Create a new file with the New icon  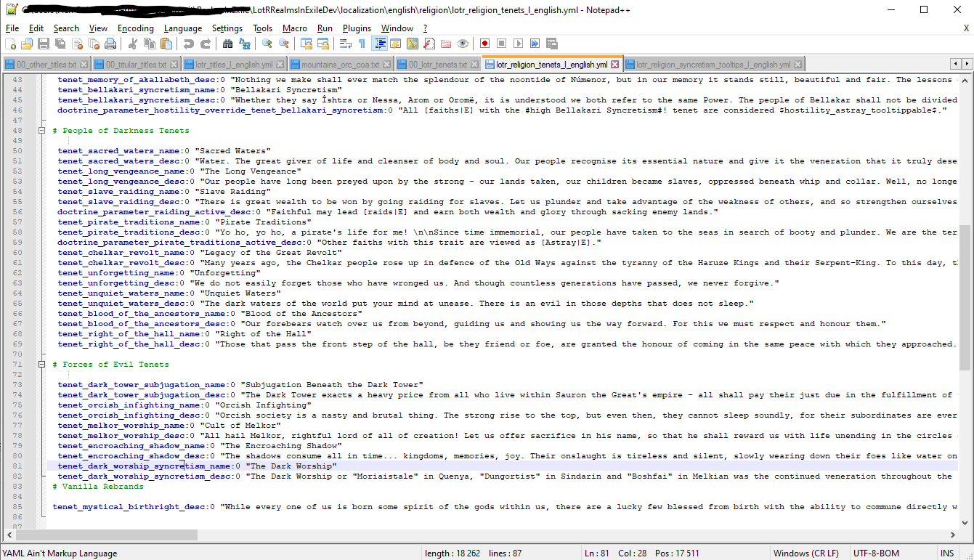coord(10,44)
